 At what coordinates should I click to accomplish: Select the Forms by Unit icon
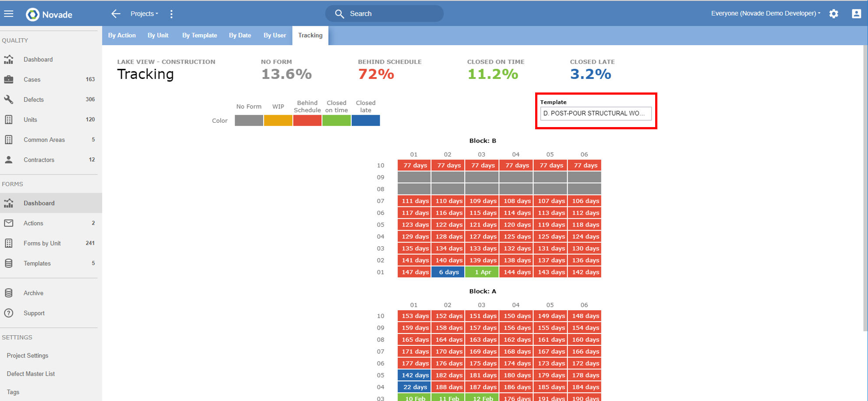pyautogui.click(x=9, y=243)
